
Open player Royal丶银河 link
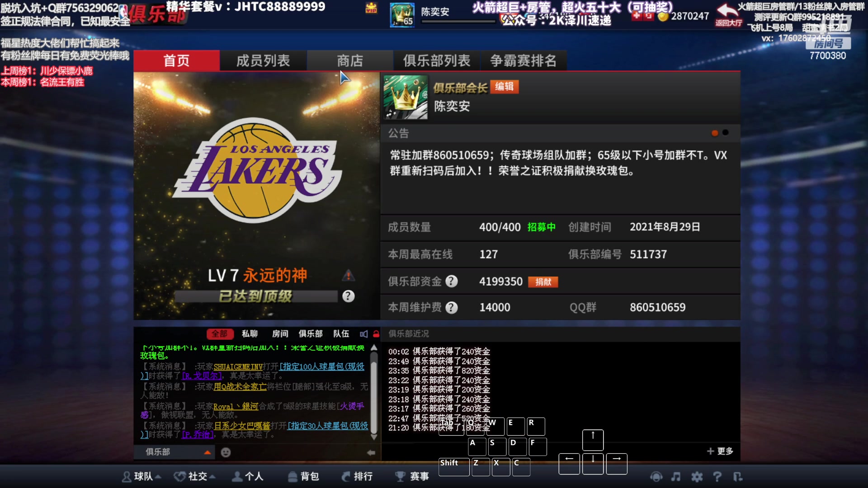(x=236, y=407)
